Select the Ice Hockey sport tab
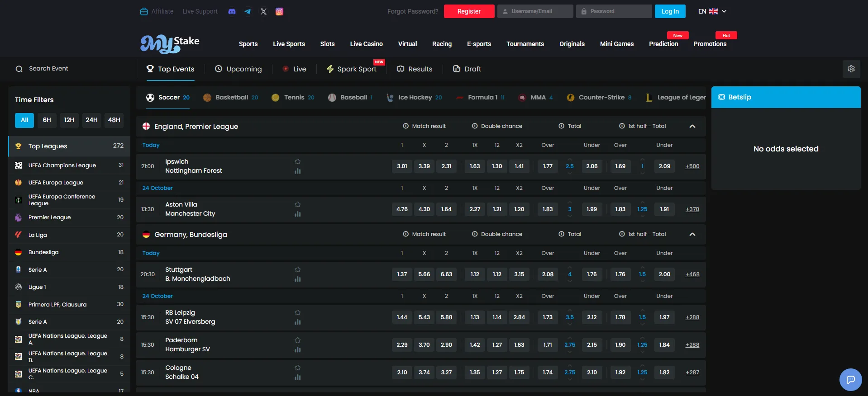Image resolution: width=868 pixels, height=396 pixels. coord(414,97)
